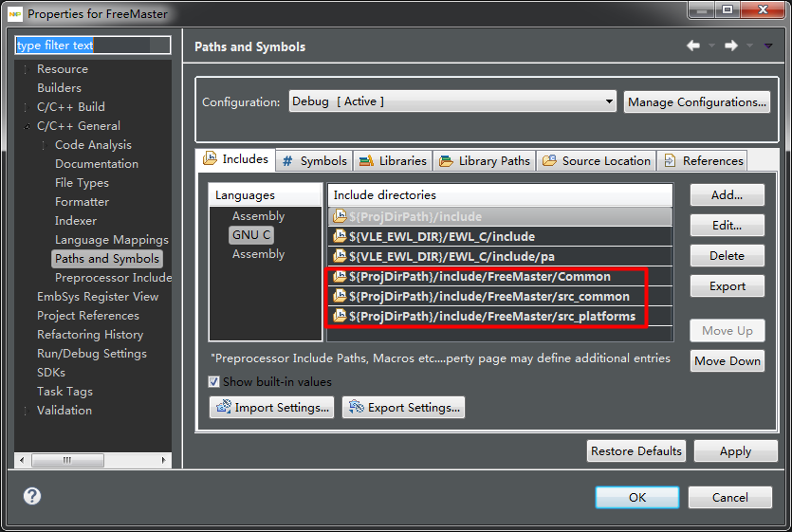Expand the C/C++ Build tree node

coord(26,107)
